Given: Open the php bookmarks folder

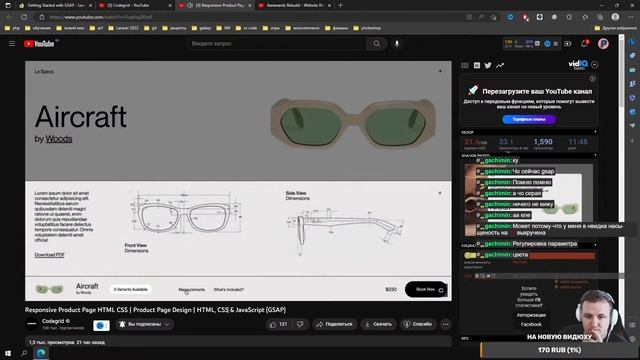Looking at the screenshot, I should [x=12, y=28].
